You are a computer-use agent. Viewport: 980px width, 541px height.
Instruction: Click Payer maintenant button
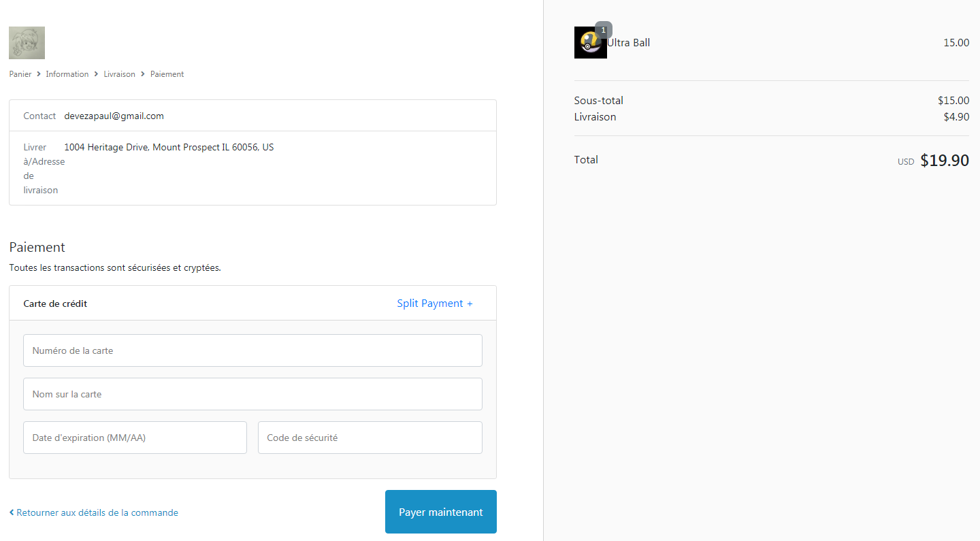tap(441, 512)
